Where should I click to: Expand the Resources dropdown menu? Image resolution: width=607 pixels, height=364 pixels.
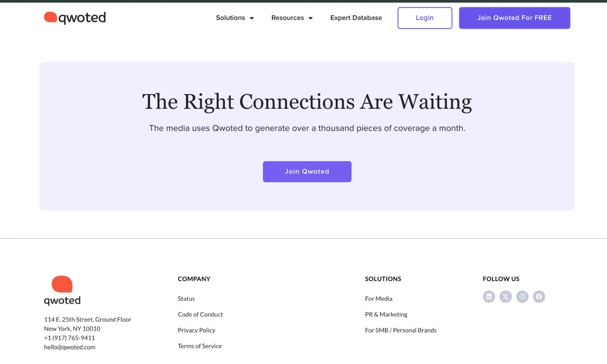point(292,18)
